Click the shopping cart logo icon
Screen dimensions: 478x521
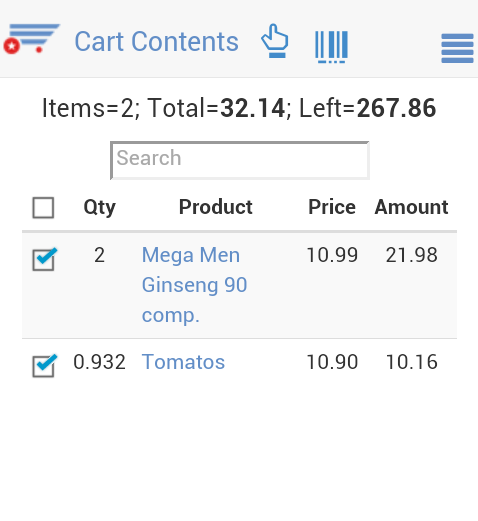point(32,38)
